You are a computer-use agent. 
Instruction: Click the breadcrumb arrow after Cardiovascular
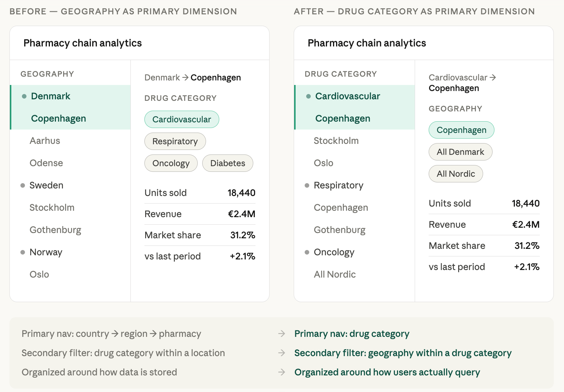(493, 77)
